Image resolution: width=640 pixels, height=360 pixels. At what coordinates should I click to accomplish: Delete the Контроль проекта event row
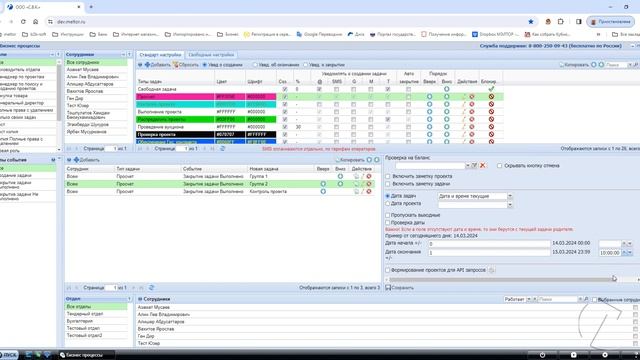[x=369, y=191]
